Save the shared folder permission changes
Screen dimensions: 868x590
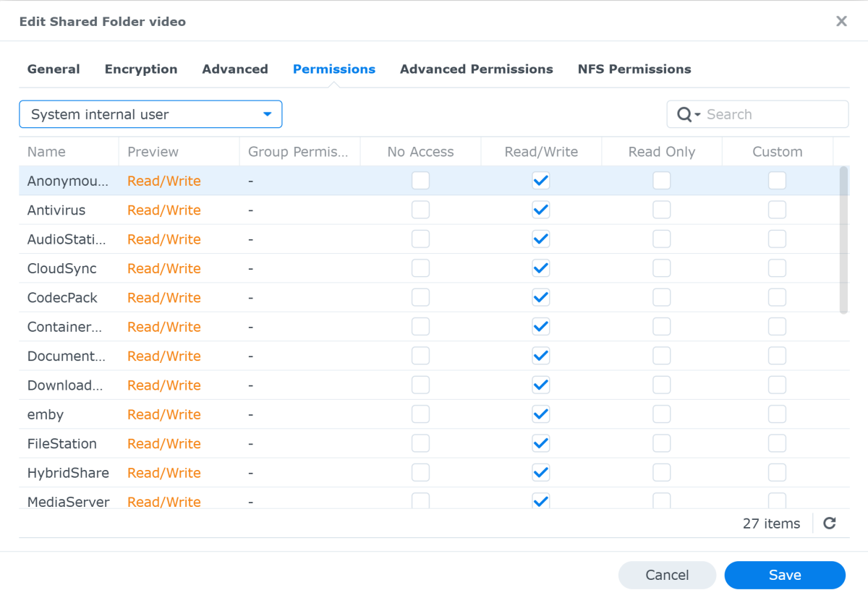point(785,575)
